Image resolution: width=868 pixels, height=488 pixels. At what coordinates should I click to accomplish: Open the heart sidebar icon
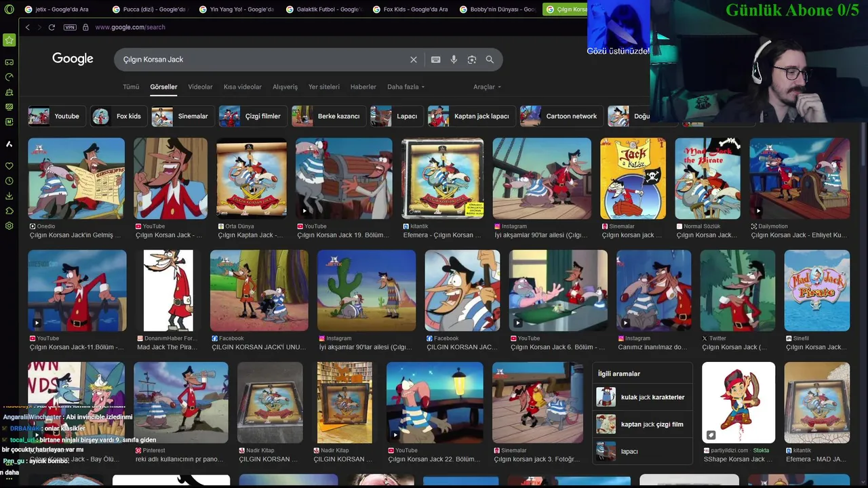[9, 166]
